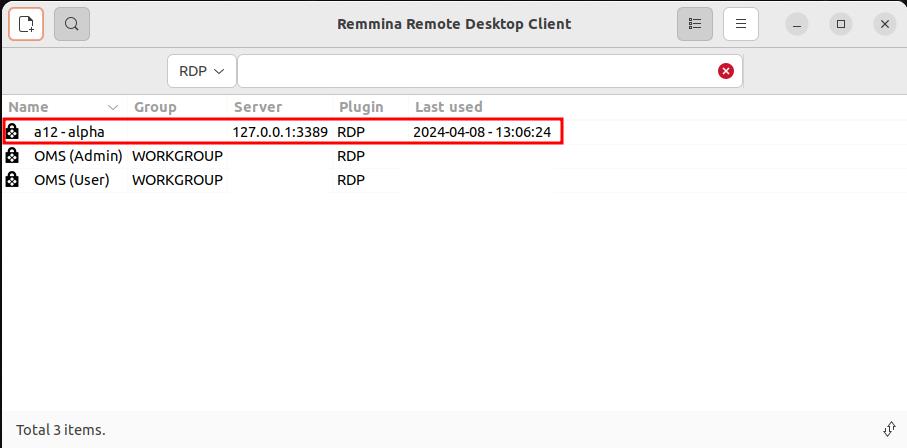Open the RDP protocol dropdown
This screenshot has width=907, height=448.
click(201, 71)
